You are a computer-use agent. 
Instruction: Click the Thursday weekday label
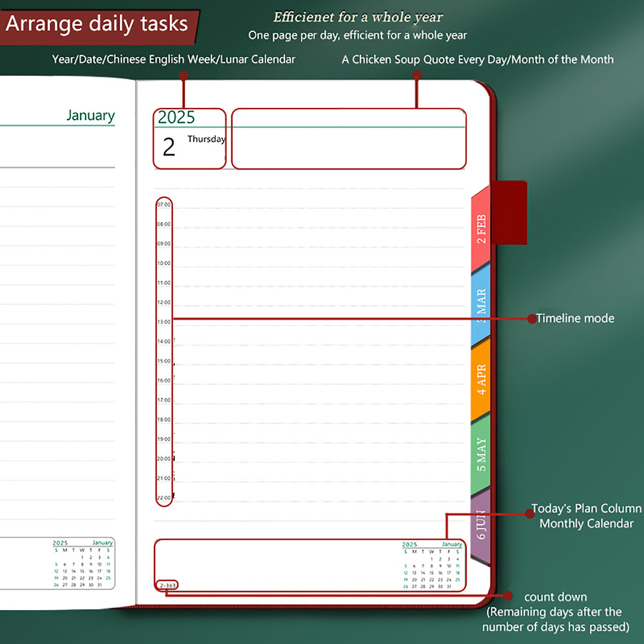[x=206, y=139]
